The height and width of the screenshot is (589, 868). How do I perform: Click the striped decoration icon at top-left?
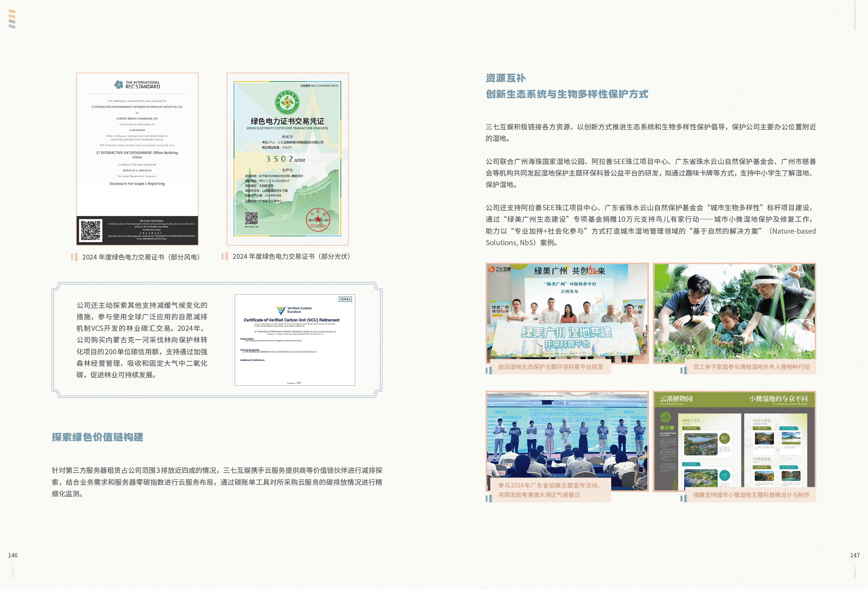pyautogui.click(x=12, y=19)
